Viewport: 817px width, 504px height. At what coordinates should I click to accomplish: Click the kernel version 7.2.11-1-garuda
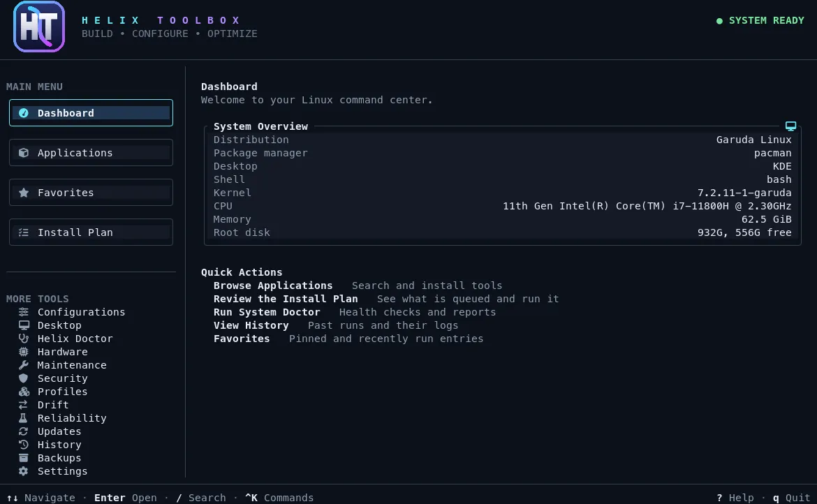[x=744, y=193]
